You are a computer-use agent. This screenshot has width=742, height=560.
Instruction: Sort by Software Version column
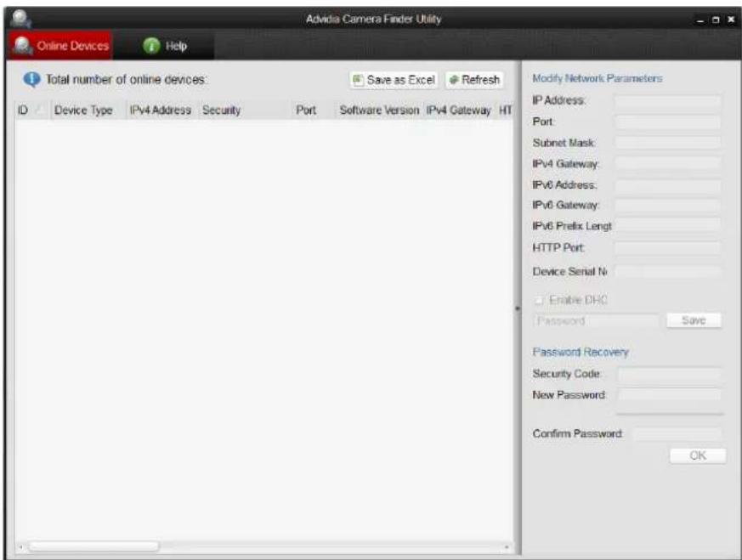[x=380, y=110]
